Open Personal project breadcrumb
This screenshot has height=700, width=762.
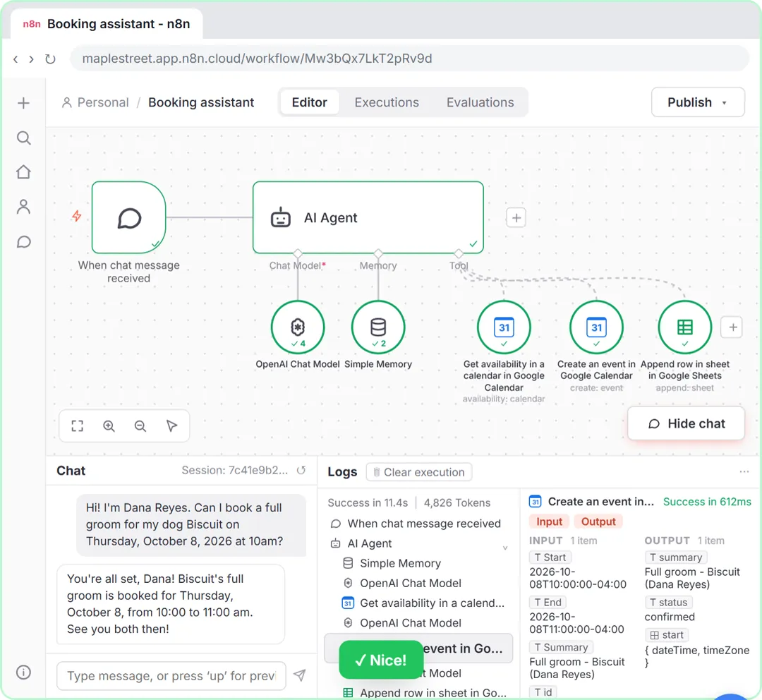point(96,102)
